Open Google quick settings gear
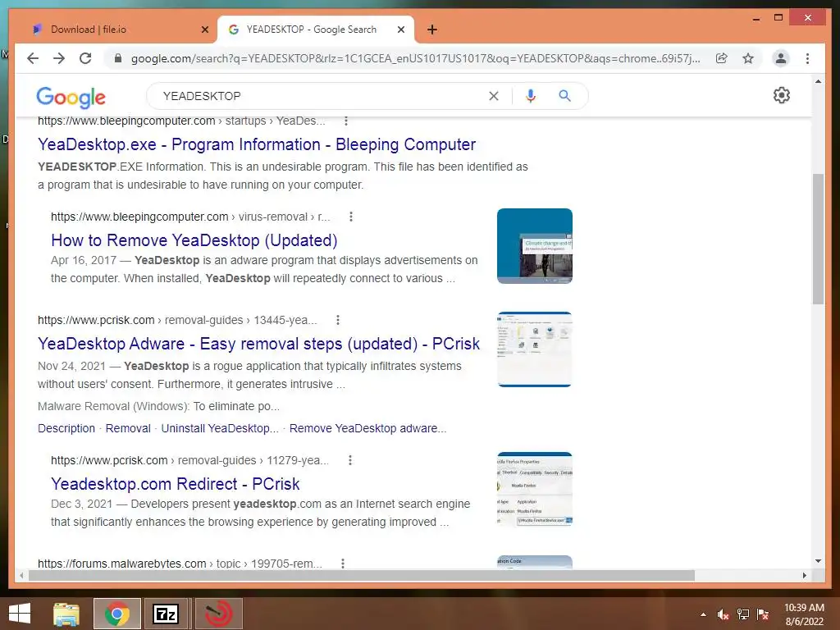The width and height of the screenshot is (840, 630). (782, 95)
